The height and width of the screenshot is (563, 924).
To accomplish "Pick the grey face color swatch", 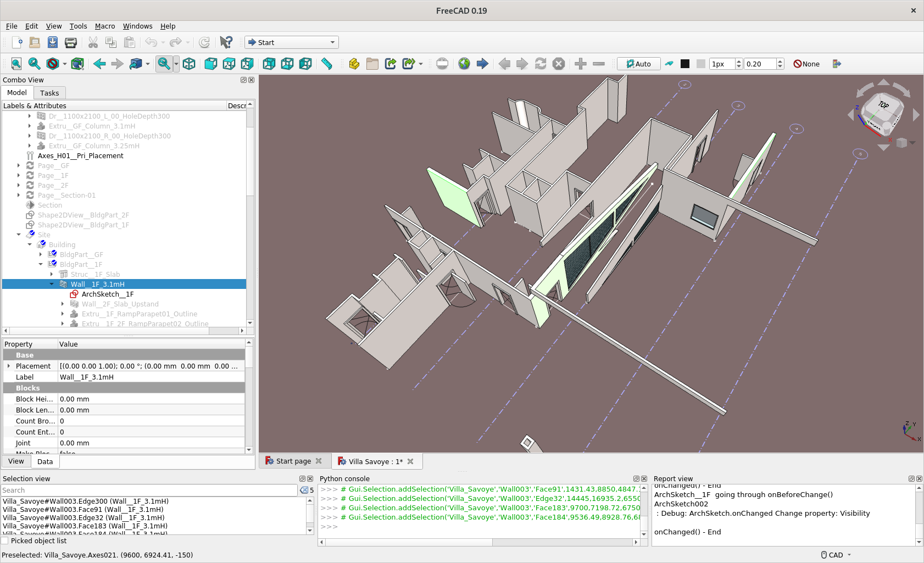I will 700,64.
